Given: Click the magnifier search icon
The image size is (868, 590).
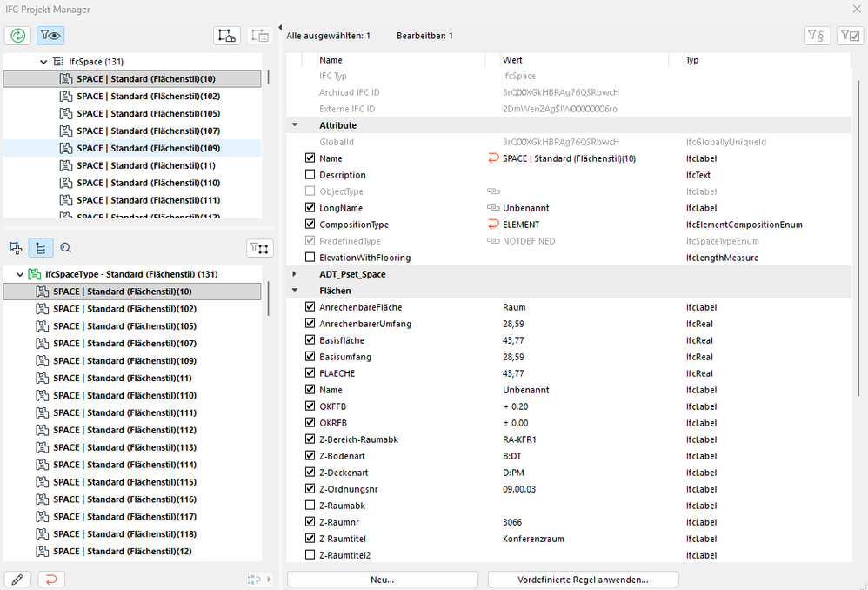Looking at the screenshot, I should point(65,248).
